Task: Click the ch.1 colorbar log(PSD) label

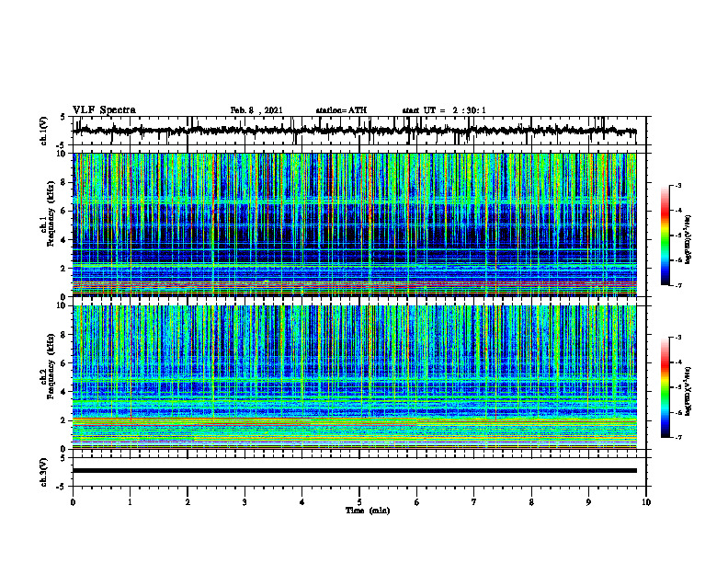Action: [688, 240]
